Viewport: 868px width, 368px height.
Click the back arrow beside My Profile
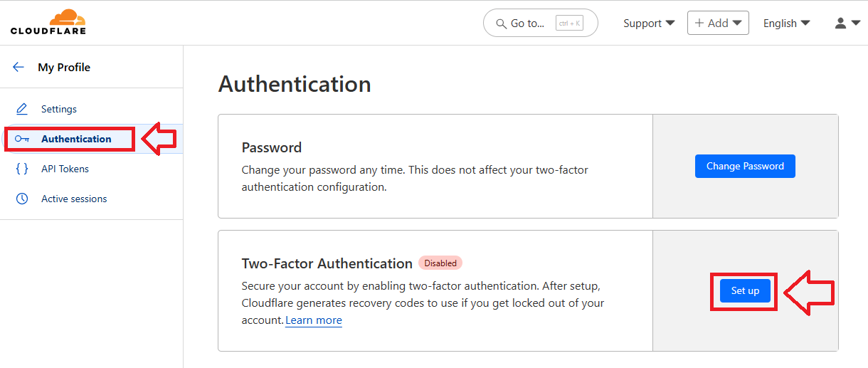[x=18, y=67]
